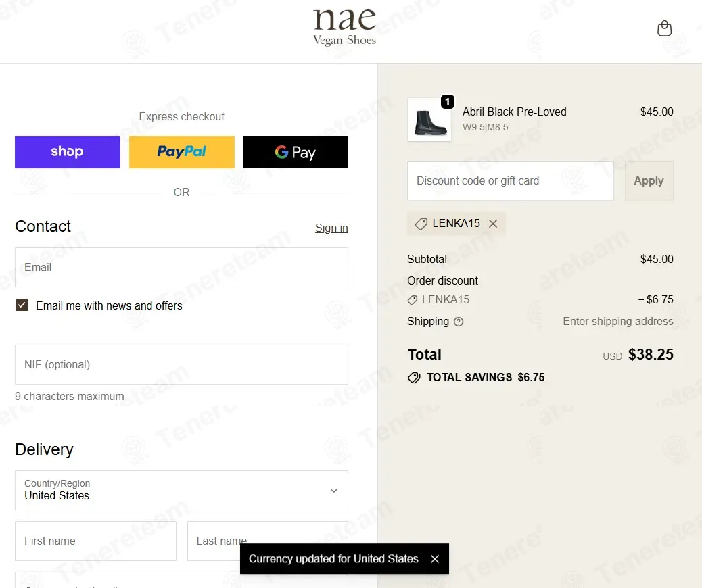Image resolution: width=702 pixels, height=588 pixels.
Task: Click the shipping help question mark icon
Action: pyautogui.click(x=459, y=322)
